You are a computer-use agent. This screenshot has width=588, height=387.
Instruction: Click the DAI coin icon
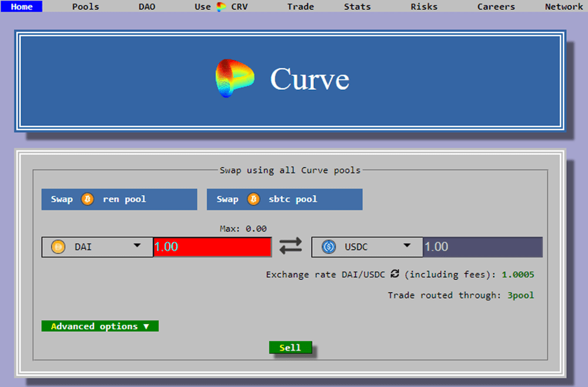(x=58, y=247)
